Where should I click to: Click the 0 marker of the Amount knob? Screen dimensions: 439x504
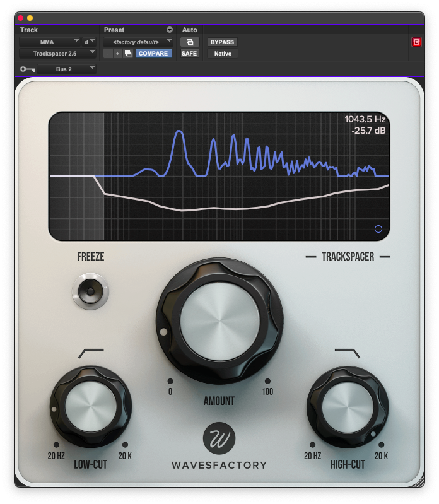coord(170,392)
